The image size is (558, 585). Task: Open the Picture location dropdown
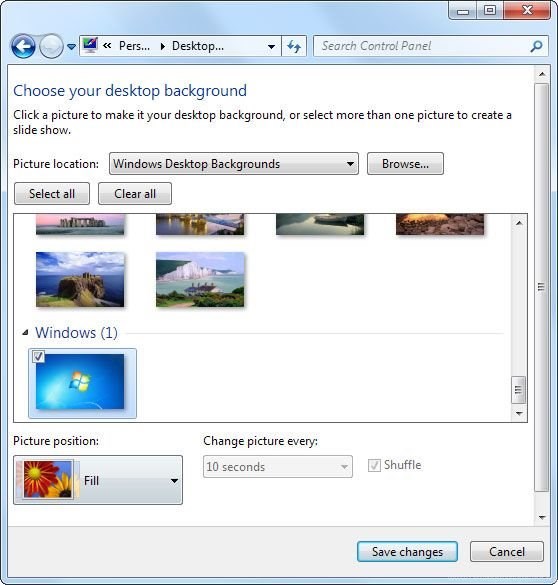[x=234, y=163]
